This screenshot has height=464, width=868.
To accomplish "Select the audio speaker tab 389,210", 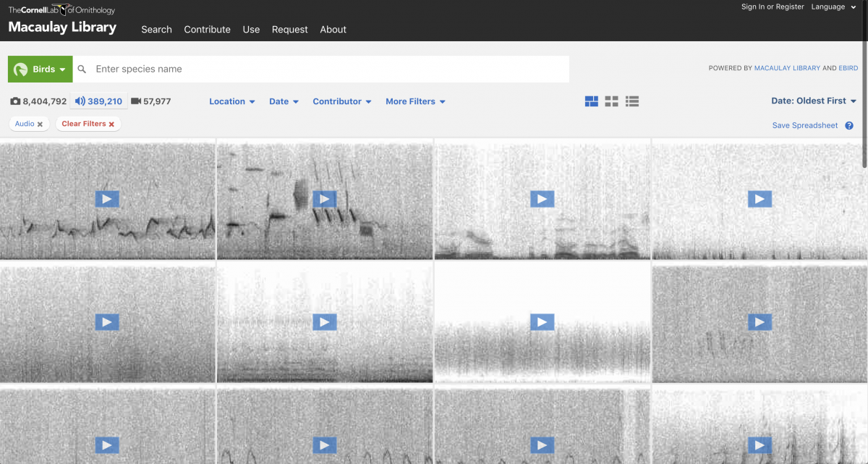I will [98, 101].
